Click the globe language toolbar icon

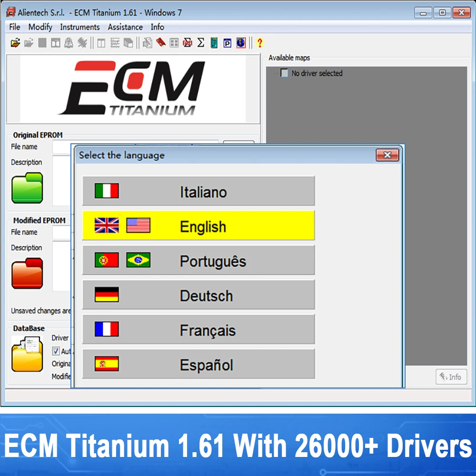(241, 43)
